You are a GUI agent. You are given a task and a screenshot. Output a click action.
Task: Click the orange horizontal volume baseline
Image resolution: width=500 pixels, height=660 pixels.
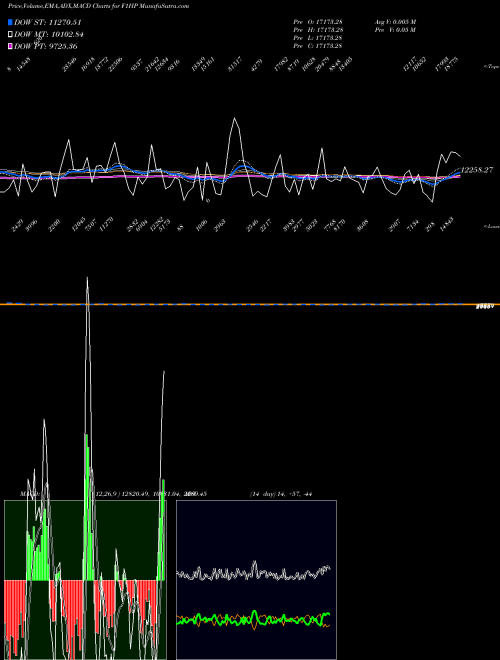[250, 304]
